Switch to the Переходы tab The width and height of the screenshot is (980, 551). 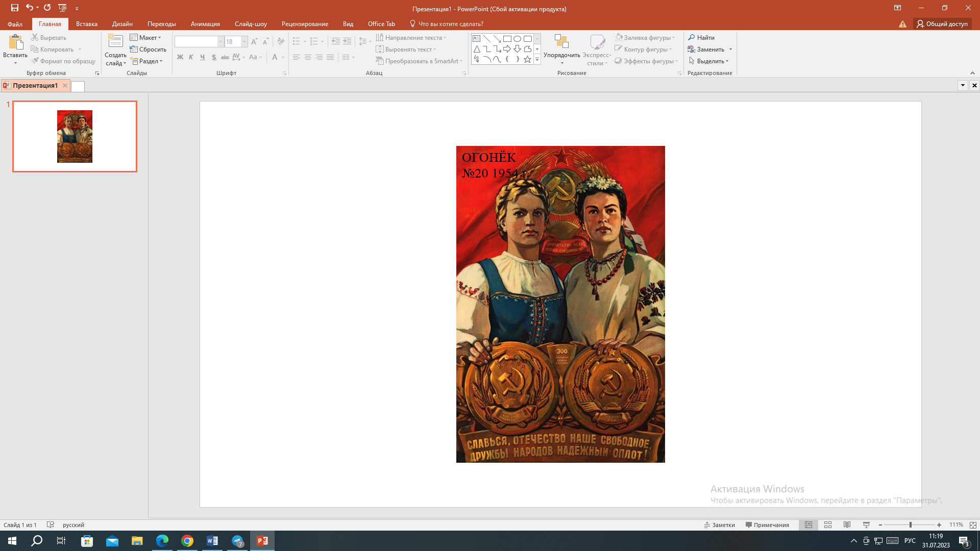162,24
